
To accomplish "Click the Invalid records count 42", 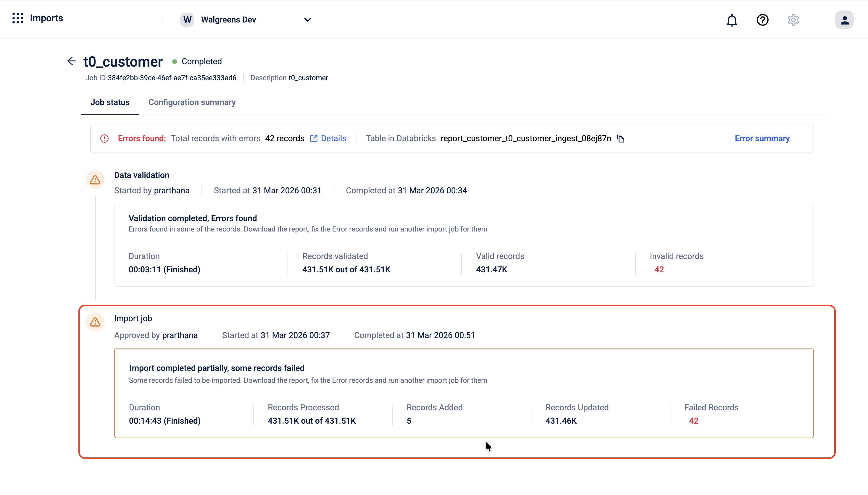I will click(x=659, y=270).
